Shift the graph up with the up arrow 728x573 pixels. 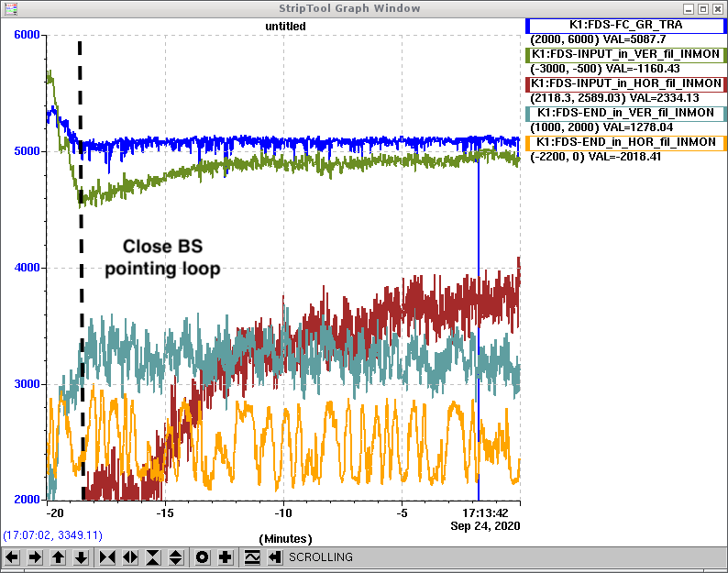pyautogui.click(x=59, y=556)
